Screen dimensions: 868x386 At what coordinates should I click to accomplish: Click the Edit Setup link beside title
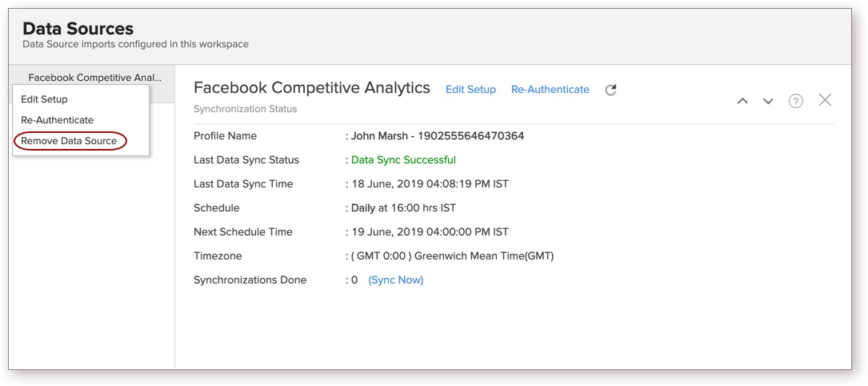(470, 90)
